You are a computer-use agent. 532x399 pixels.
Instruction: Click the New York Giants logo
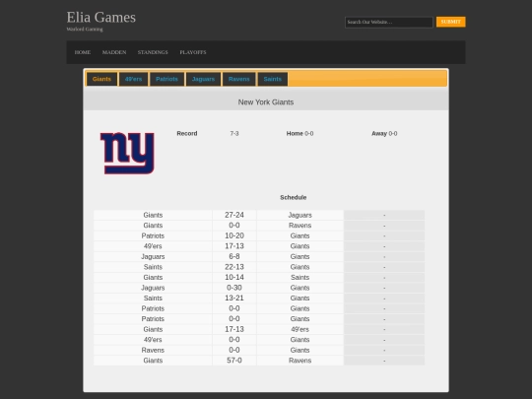127,153
